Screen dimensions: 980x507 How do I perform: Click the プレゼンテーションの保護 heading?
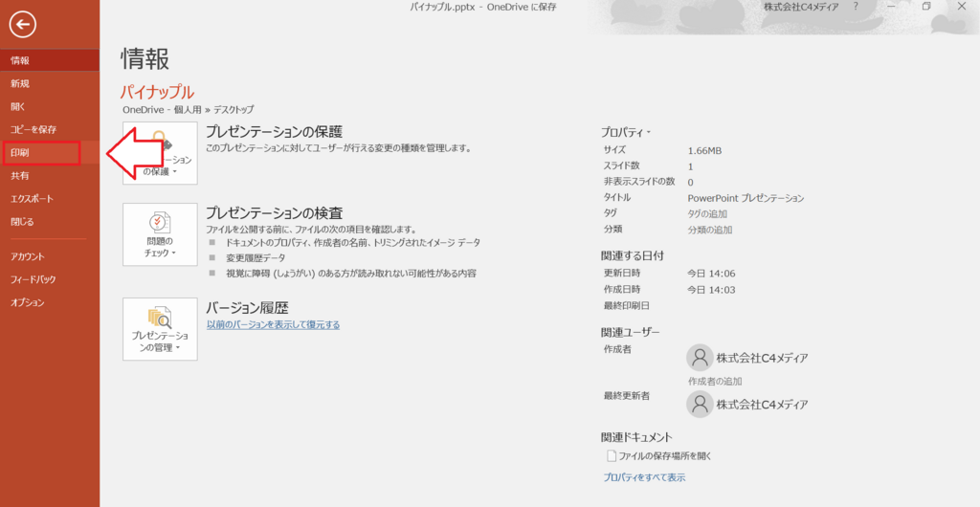(275, 131)
